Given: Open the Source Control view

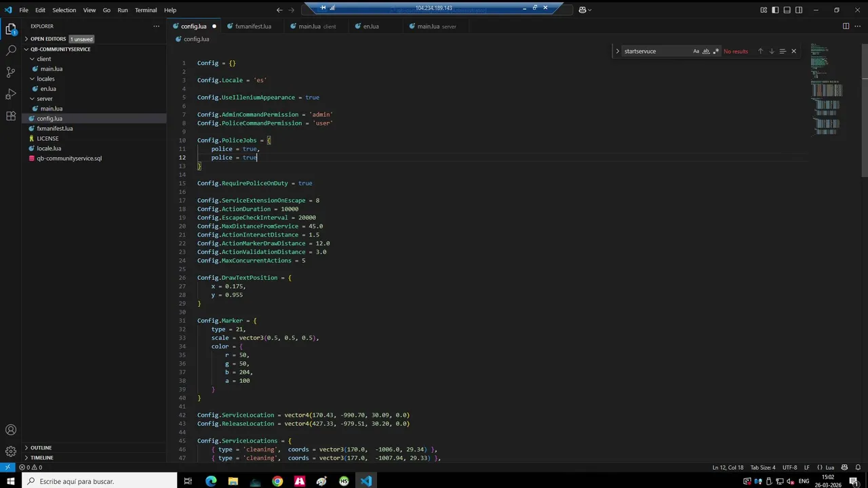Looking at the screenshot, I should [11, 72].
